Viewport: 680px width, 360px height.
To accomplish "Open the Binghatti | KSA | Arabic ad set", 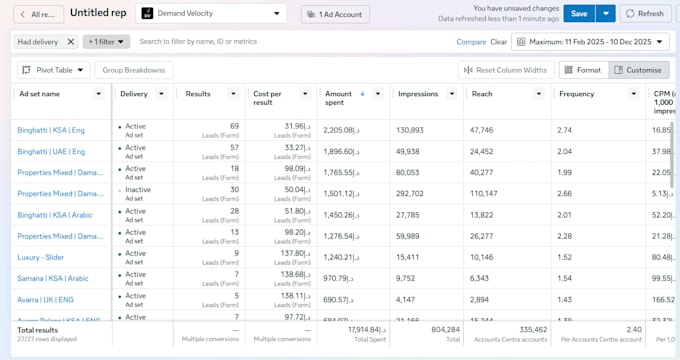I will [55, 215].
